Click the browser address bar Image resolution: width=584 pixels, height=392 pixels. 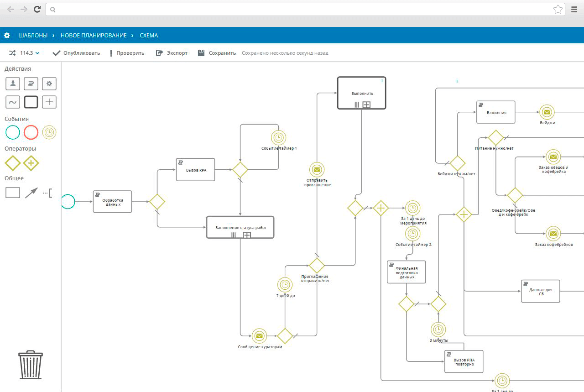tap(306, 9)
